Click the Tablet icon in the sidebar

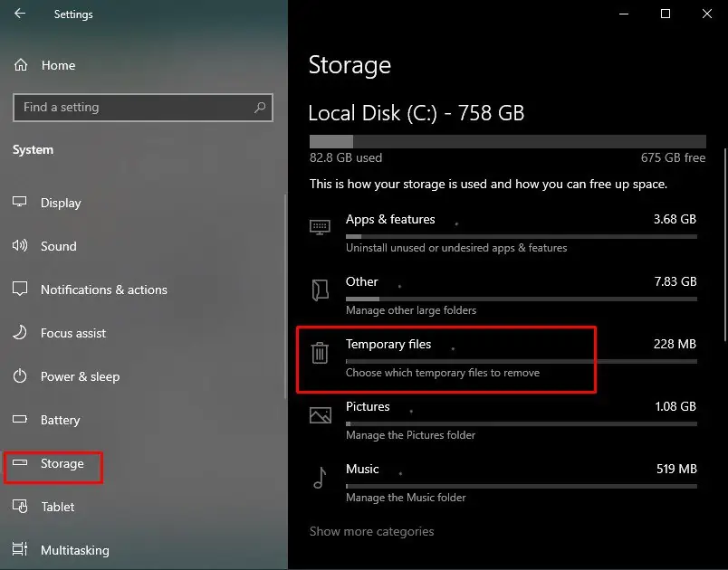click(20, 506)
